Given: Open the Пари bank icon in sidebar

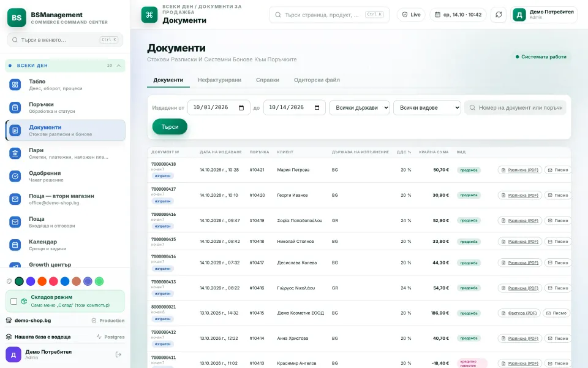Looking at the screenshot, I should [x=15, y=153].
